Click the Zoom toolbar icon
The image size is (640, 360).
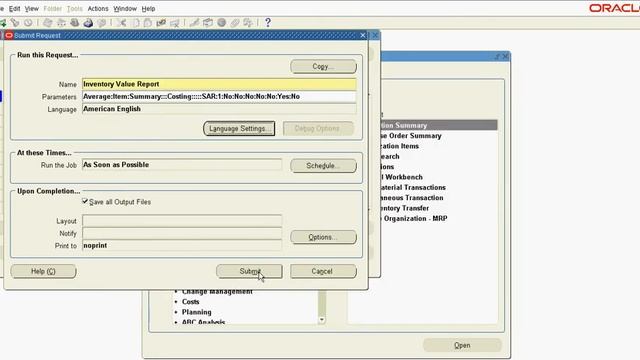point(208,23)
